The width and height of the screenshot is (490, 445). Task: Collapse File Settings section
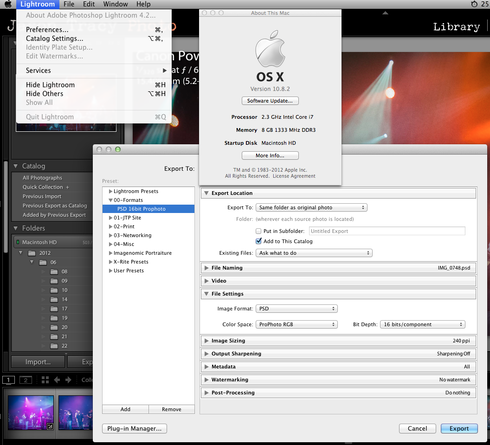pyautogui.click(x=206, y=294)
